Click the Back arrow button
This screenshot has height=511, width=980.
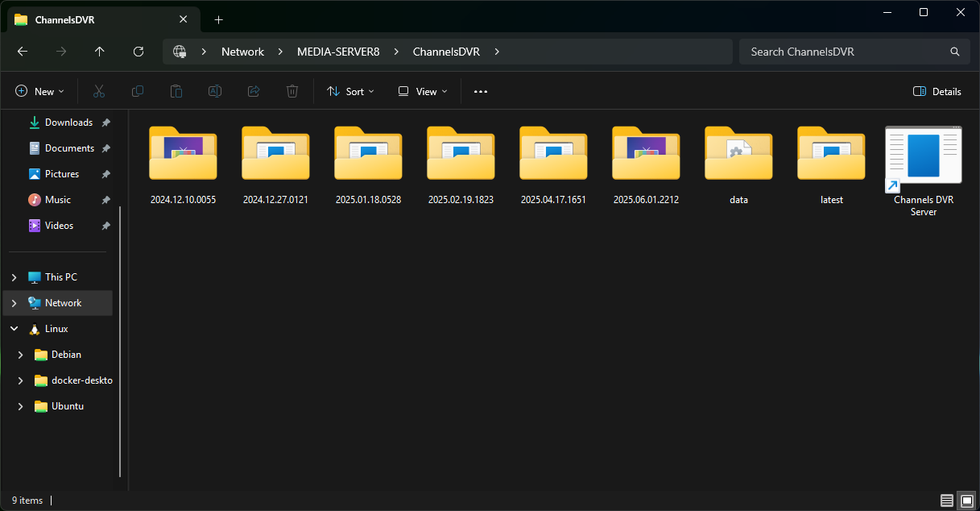click(x=23, y=52)
